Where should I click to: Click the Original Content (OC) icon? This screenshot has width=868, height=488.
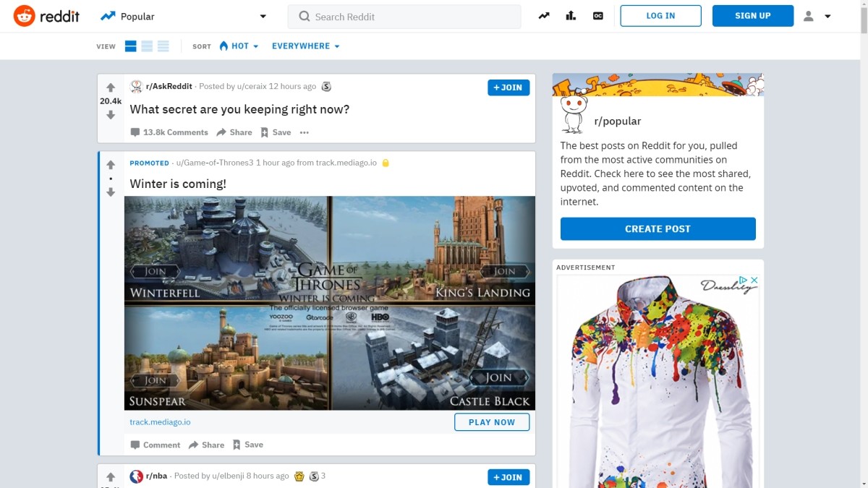click(597, 15)
